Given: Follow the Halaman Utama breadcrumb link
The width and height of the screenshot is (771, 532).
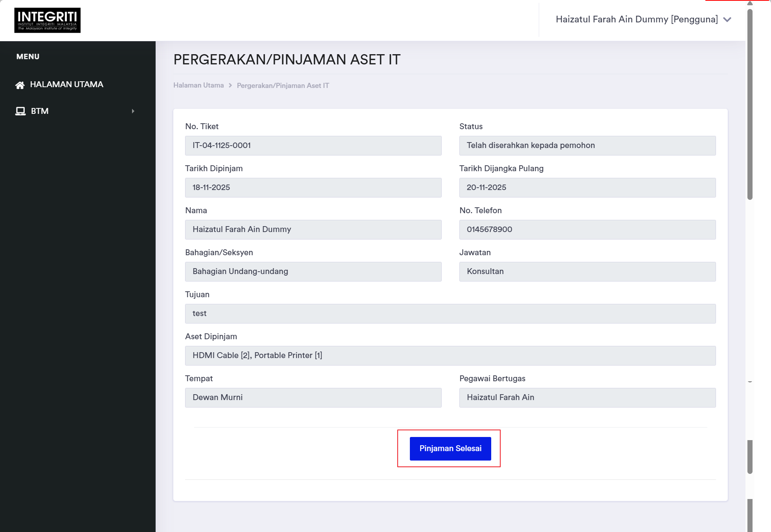Looking at the screenshot, I should click(x=198, y=85).
